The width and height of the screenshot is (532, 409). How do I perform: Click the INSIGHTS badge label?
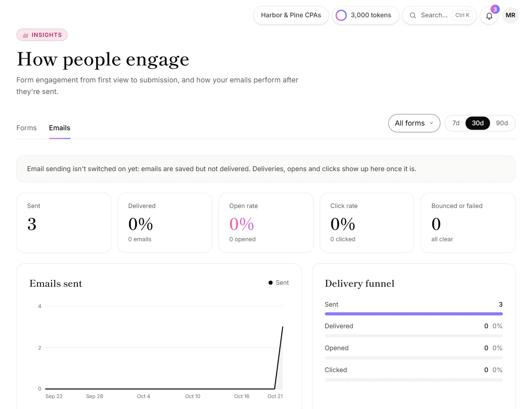click(x=47, y=35)
